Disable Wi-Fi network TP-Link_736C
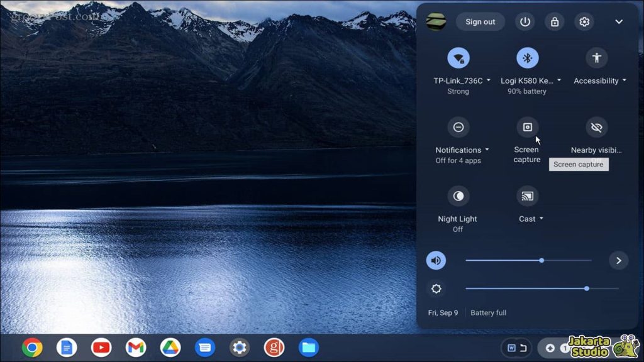Image resolution: width=644 pixels, height=362 pixels. click(x=458, y=57)
